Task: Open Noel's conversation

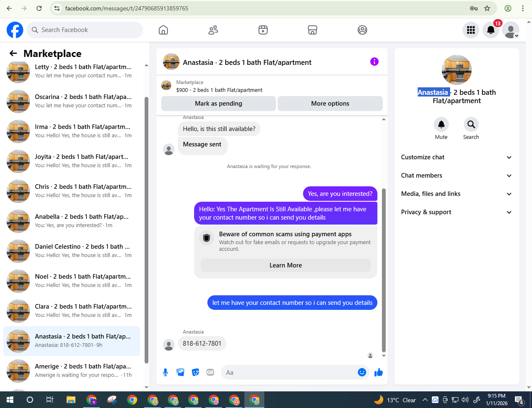Action: pos(71,281)
